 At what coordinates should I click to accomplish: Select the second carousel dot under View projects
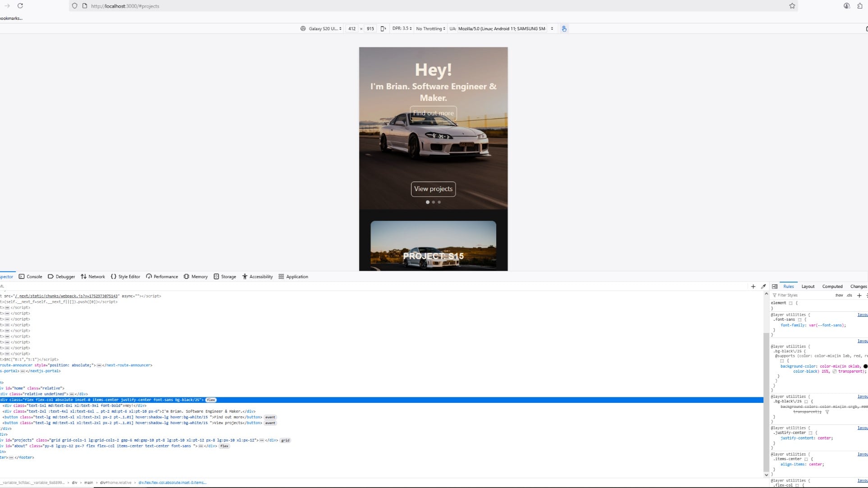coord(433,202)
